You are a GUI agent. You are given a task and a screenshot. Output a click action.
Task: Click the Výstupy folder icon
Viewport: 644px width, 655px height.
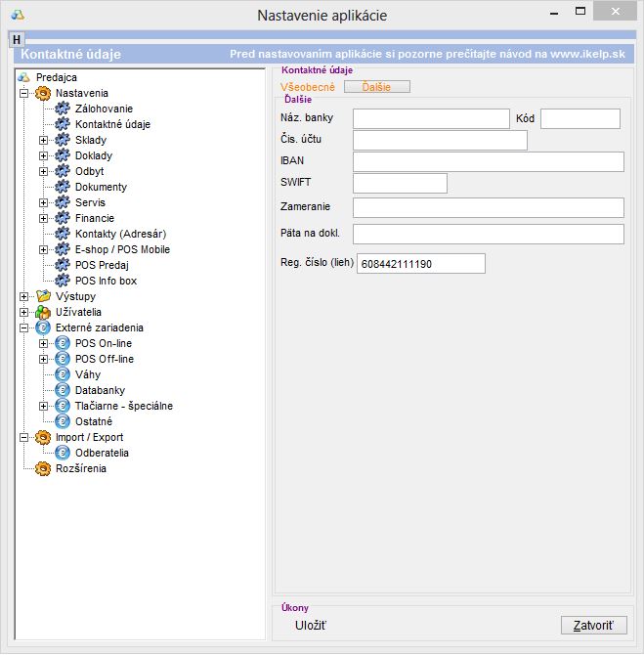tap(43, 296)
